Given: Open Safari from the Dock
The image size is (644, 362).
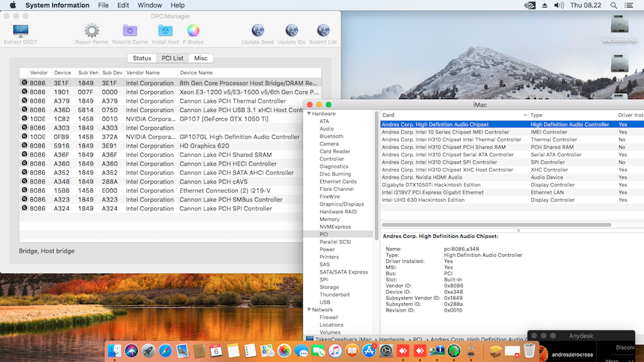Looking at the screenshot, I should tap(165, 351).
